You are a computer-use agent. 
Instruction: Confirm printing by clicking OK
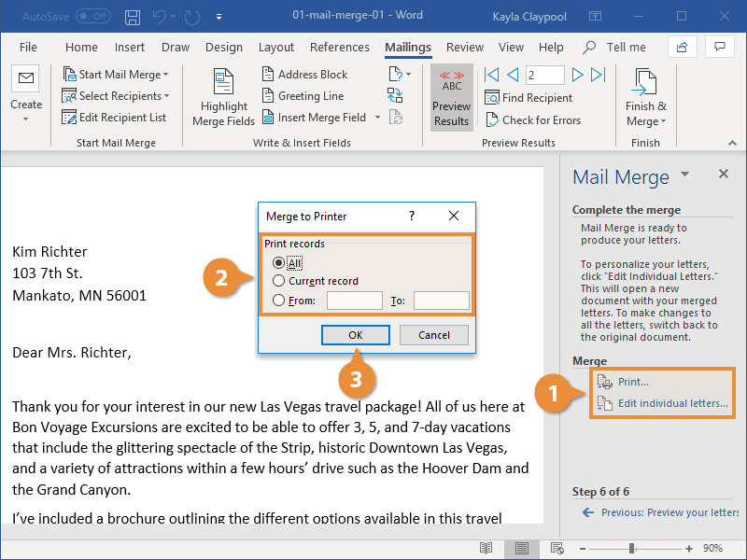pos(356,334)
